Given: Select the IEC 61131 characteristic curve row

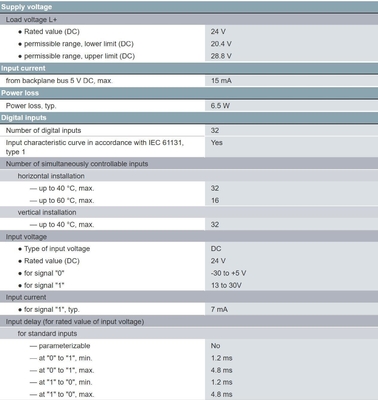Looking at the screenshot, I should coord(189,147).
